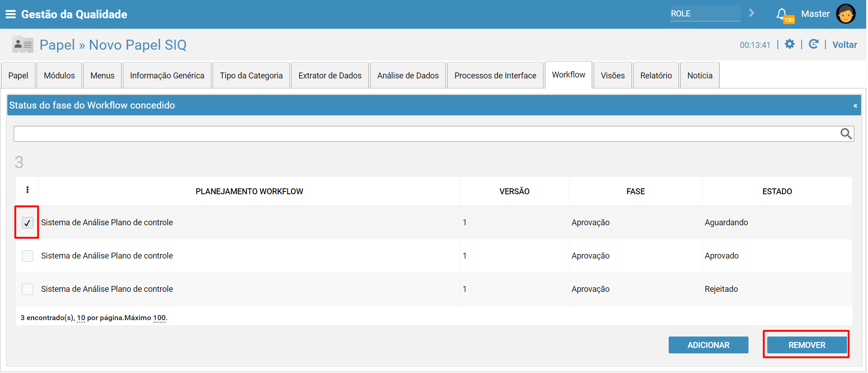
Task: Click the search magnifier icon
Action: coord(846,134)
